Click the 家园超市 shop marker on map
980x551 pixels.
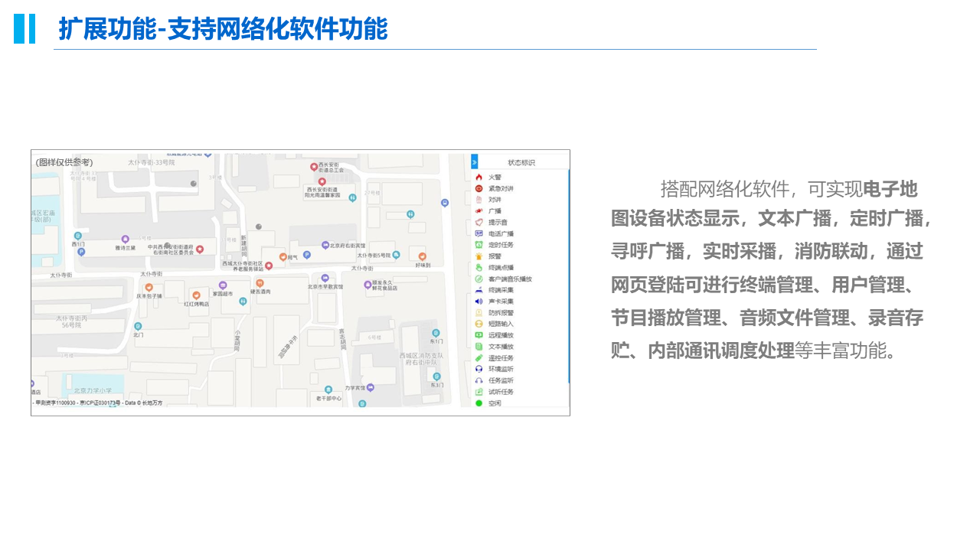[223, 285]
